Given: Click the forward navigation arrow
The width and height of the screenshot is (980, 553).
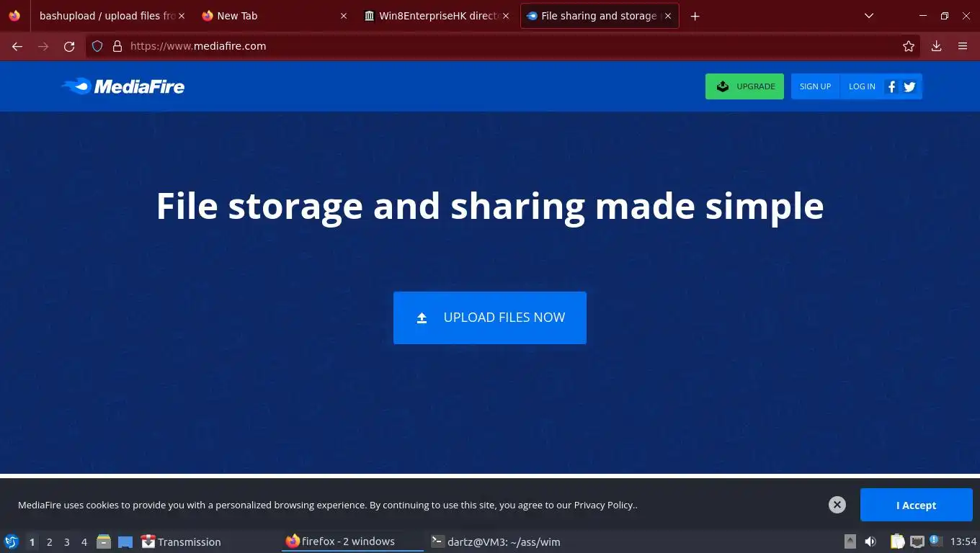Looking at the screenshot, I should (43, 46).
